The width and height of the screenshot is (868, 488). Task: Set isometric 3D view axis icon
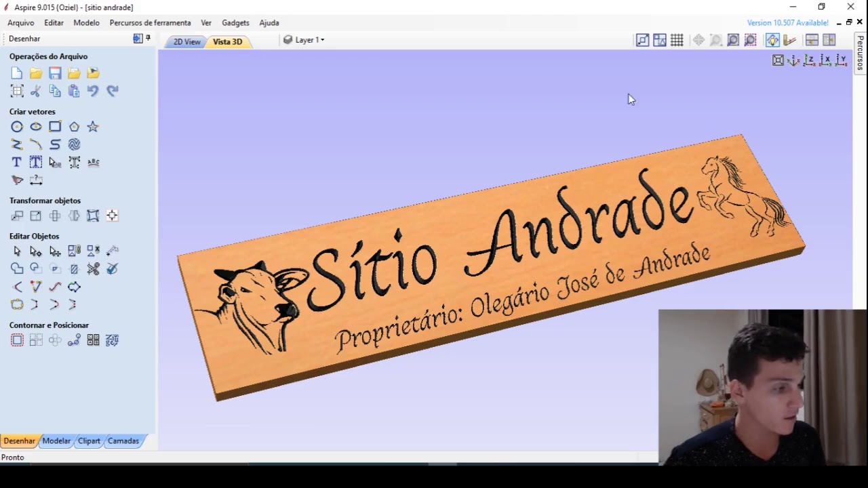tap(793, 60)
